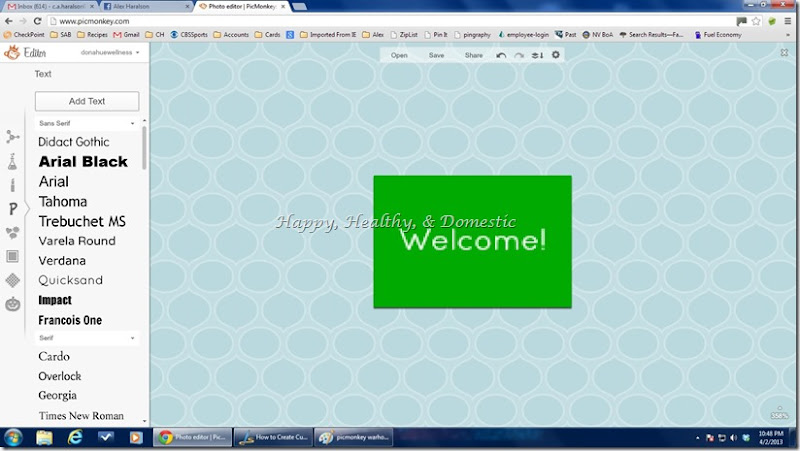Click the speech flag icon in address bar
The image size is (800, 451).
[x=741, y=21]
